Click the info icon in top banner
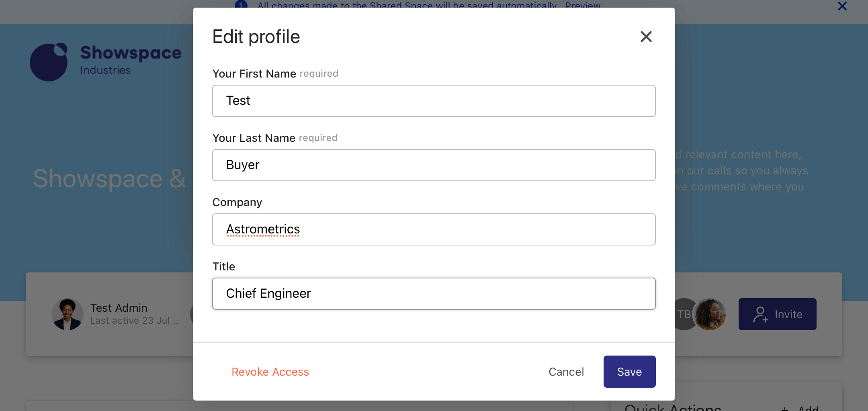Screen dimensions: 868x411 click(241, 4)
